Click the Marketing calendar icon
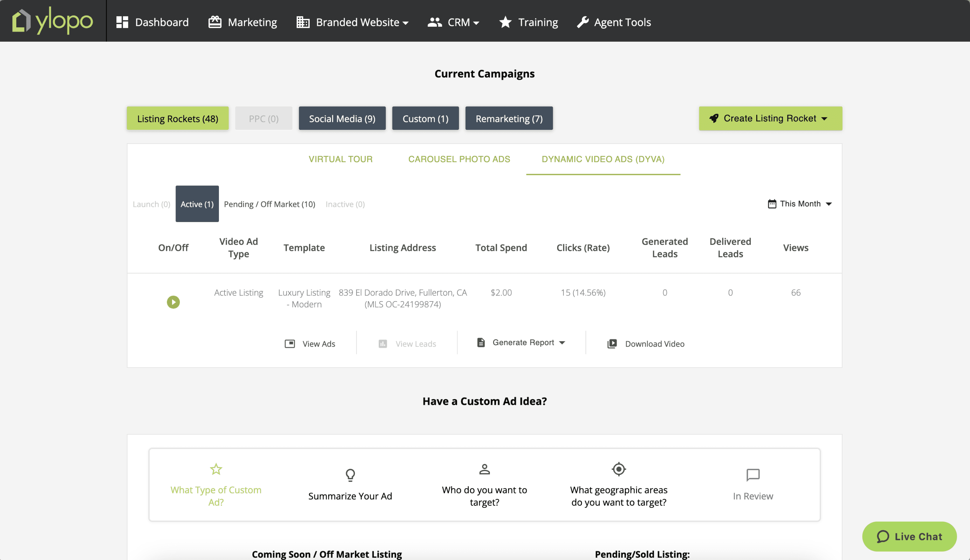 215,22
